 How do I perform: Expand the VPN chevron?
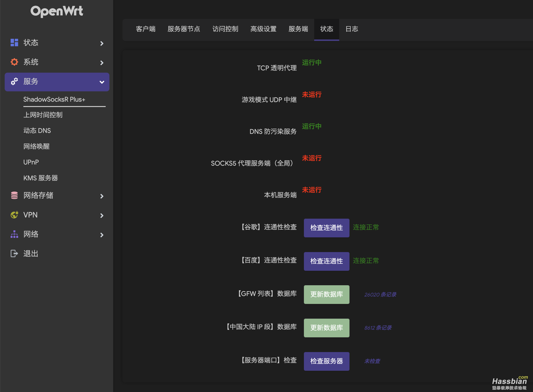[x=102, y=216]
